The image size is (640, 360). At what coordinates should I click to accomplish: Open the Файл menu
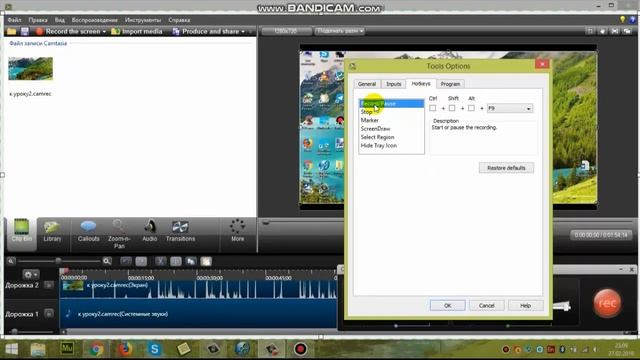[14, 20]
